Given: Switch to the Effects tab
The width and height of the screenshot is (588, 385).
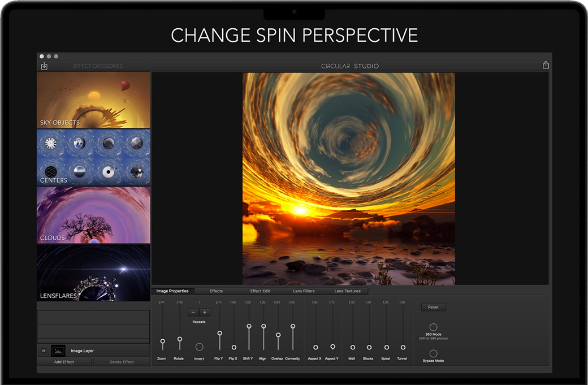Looking at the screenshot, I should 216,291.
